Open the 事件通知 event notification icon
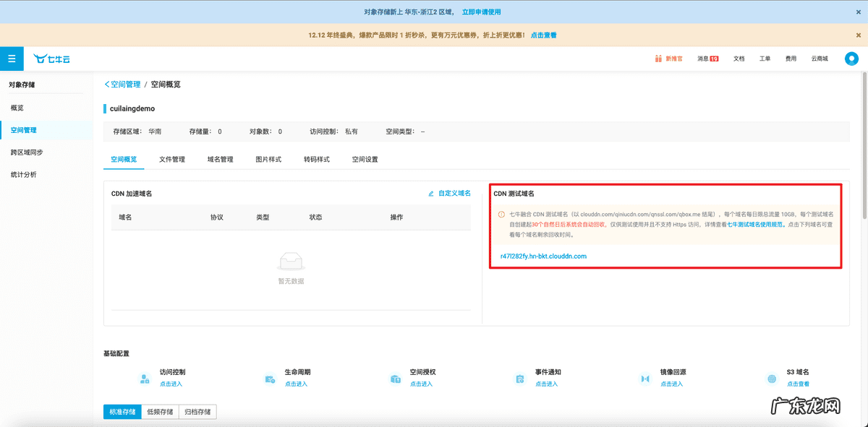 pyautogui.click(x=519, y=377)
